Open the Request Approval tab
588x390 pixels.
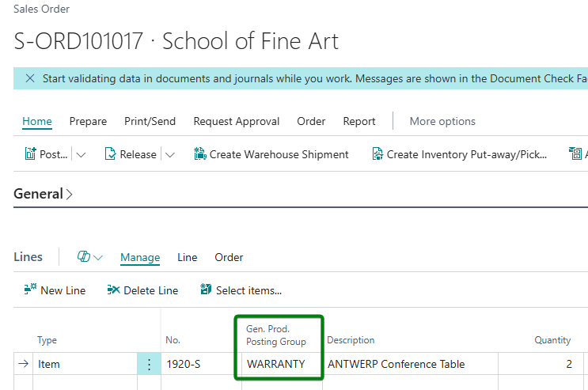coord(237,121)
